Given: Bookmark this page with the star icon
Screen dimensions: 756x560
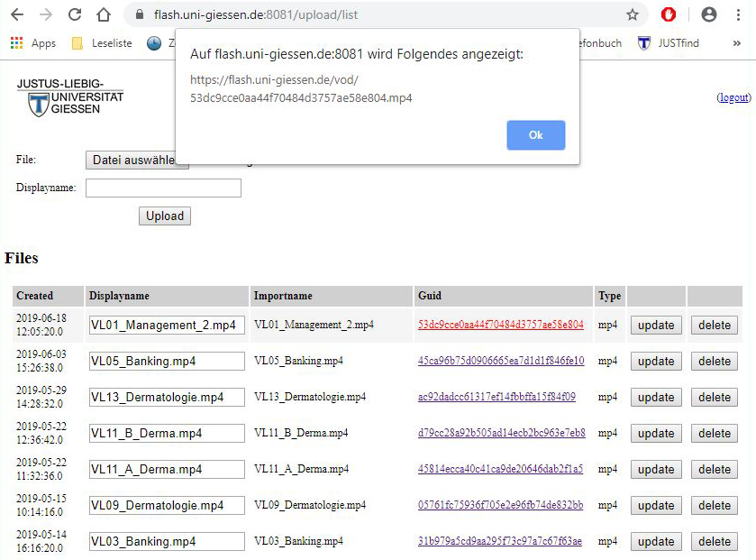Looking at the screenshot, I should click(633, 14).
